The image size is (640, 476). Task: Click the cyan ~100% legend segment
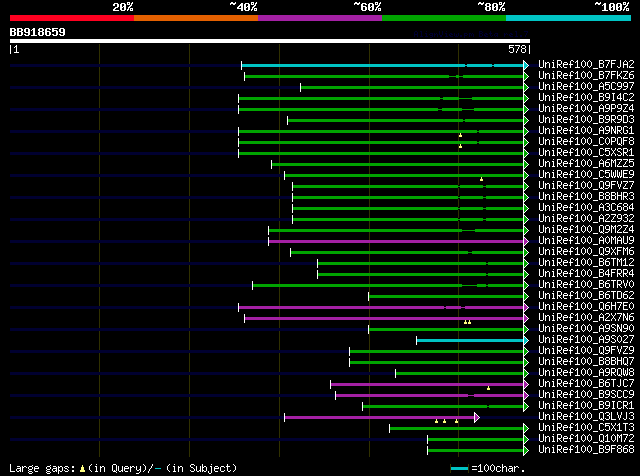568,18
